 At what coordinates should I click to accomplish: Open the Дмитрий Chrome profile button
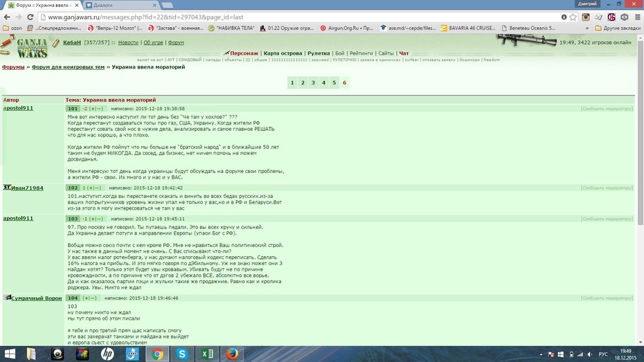click(x=587, y=3)
